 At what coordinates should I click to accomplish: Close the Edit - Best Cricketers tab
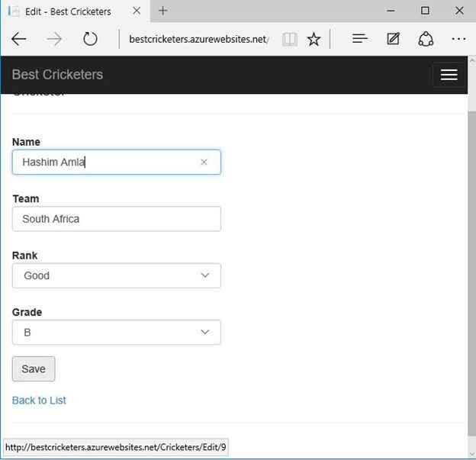[x=137, y=11]
